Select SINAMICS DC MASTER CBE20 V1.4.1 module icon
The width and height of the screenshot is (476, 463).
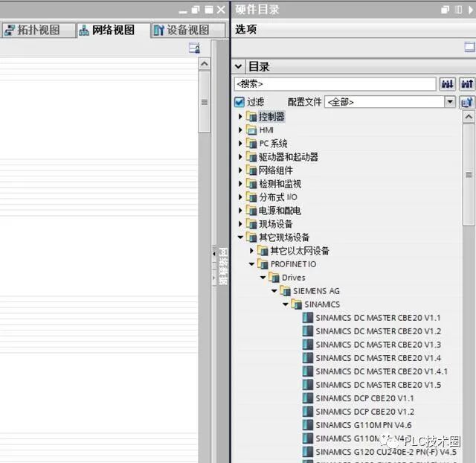tap(307, 371)
